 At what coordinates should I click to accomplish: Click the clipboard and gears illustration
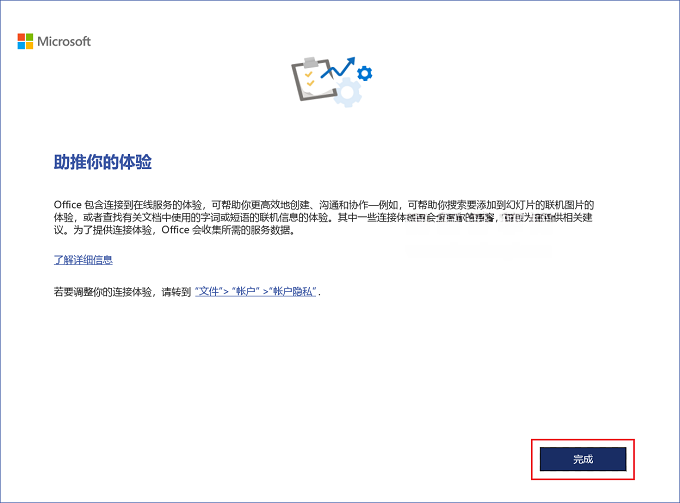point(332,82)
